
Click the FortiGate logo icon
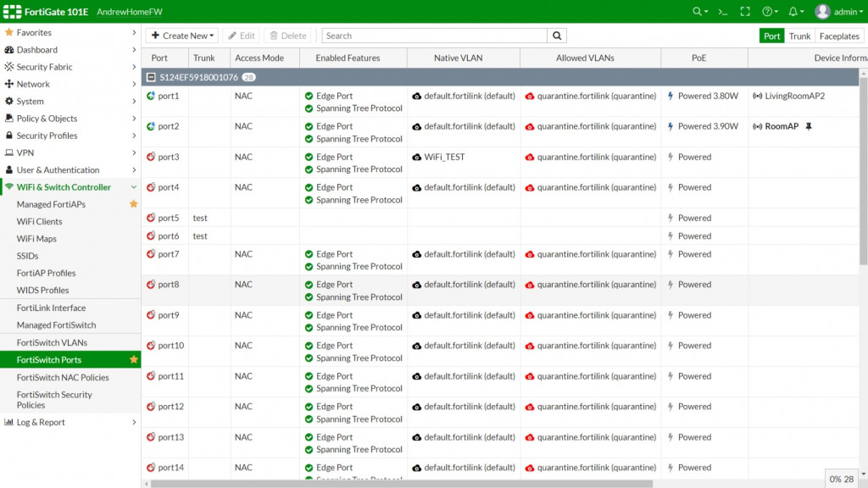tap(12, 12)
